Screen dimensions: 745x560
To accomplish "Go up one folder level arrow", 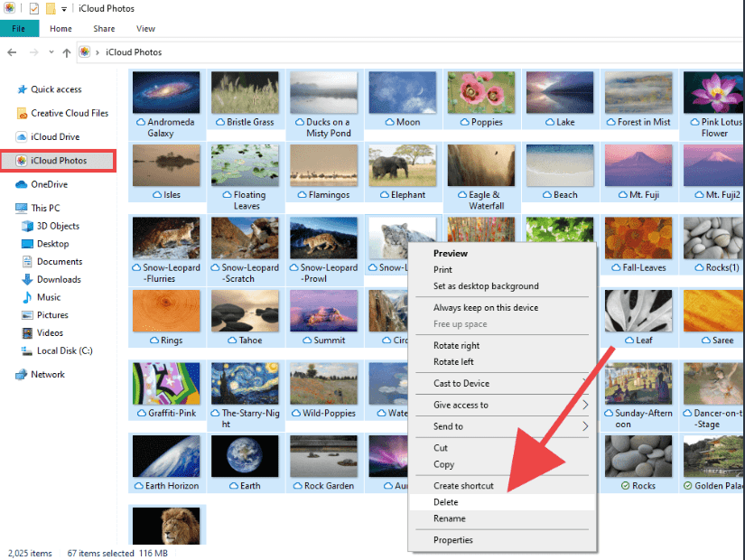I will (x=67, y=52).
